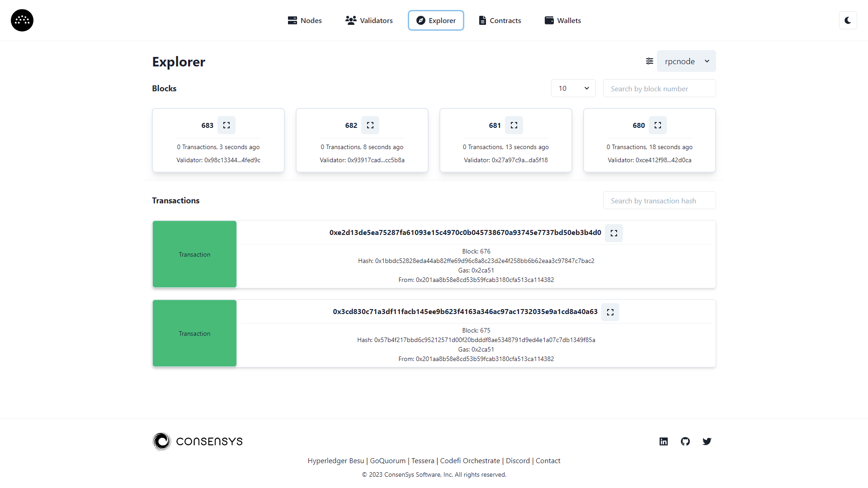Toggle dark mode with the moon button
The image size is (868, 488).
point(848,20)
